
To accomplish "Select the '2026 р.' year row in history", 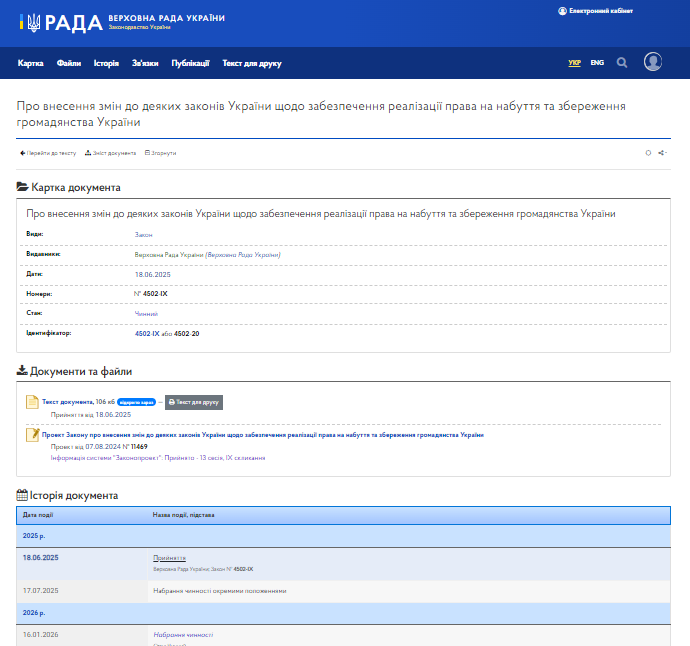I will [x=343, y=613].
